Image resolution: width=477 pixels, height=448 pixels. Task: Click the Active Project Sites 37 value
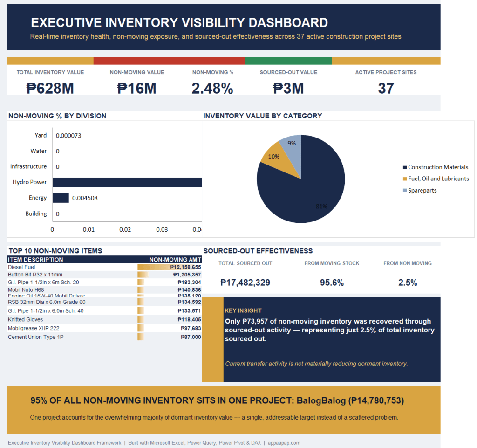tap(386, 89)
